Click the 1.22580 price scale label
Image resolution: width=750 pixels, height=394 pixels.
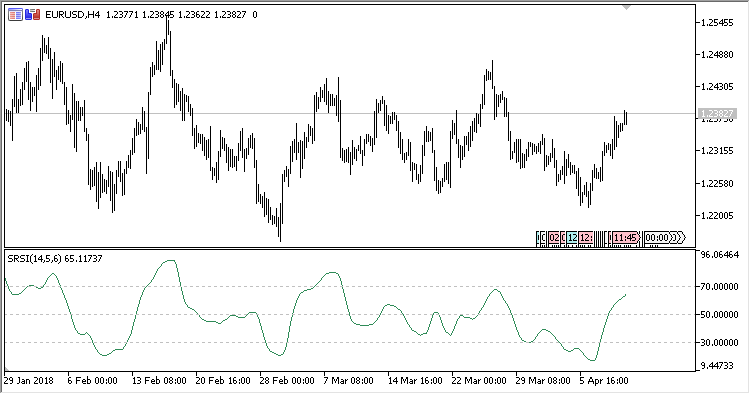coord(717,184)
